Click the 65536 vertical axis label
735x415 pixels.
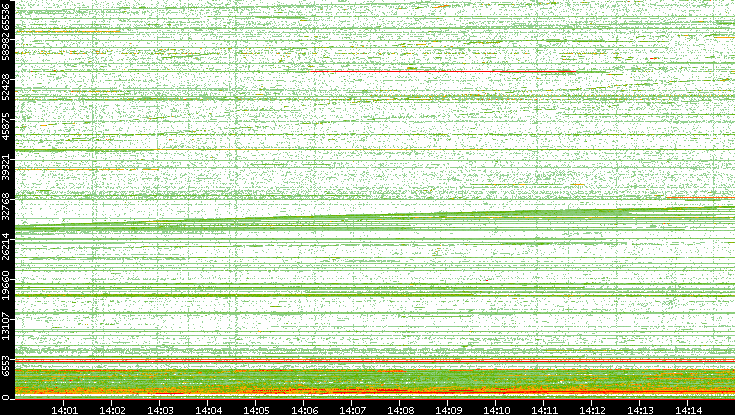pos(7,19)
